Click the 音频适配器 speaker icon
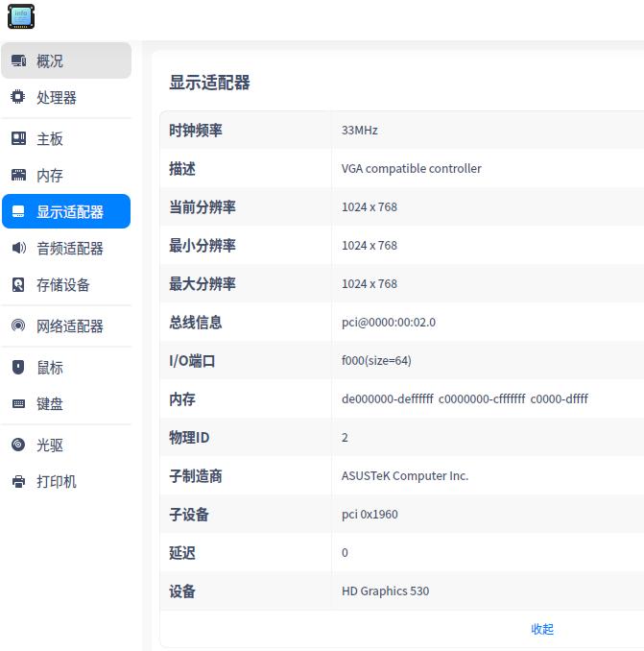 pyautogui.click(x=18, y=248)
